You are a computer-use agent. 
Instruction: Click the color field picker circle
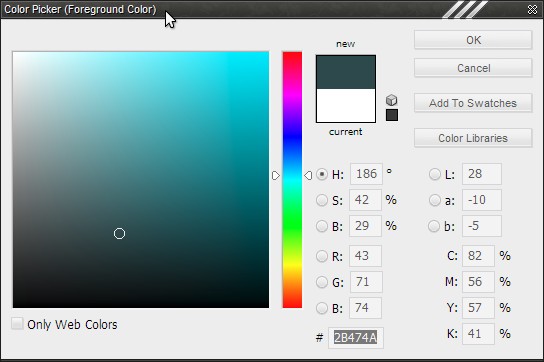pos(119,234)
